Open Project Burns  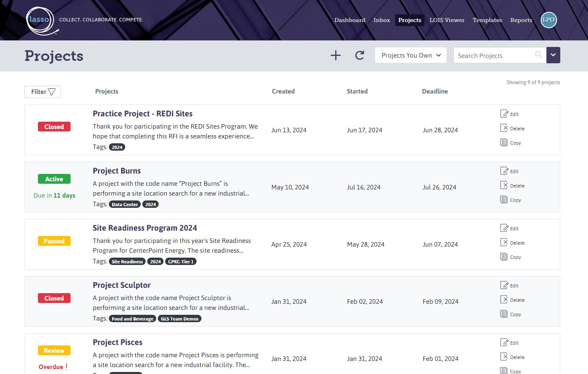tap(117, 171)
